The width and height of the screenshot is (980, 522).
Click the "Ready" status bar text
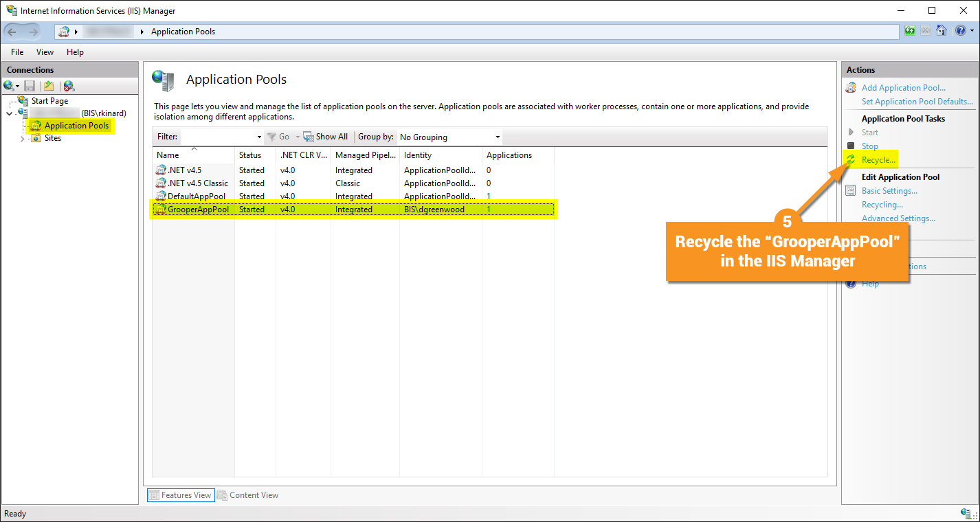(15, 514)
